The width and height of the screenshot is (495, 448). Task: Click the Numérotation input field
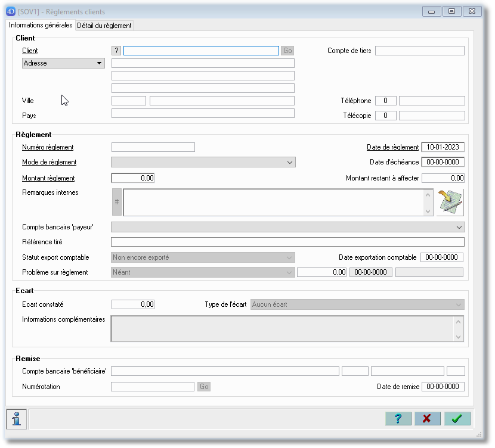point(153,387)
